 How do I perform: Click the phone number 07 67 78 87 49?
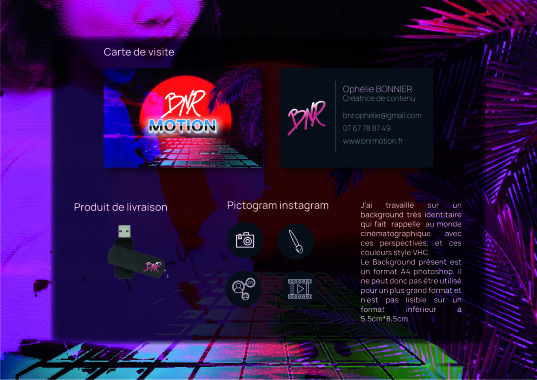click(366, 128)
